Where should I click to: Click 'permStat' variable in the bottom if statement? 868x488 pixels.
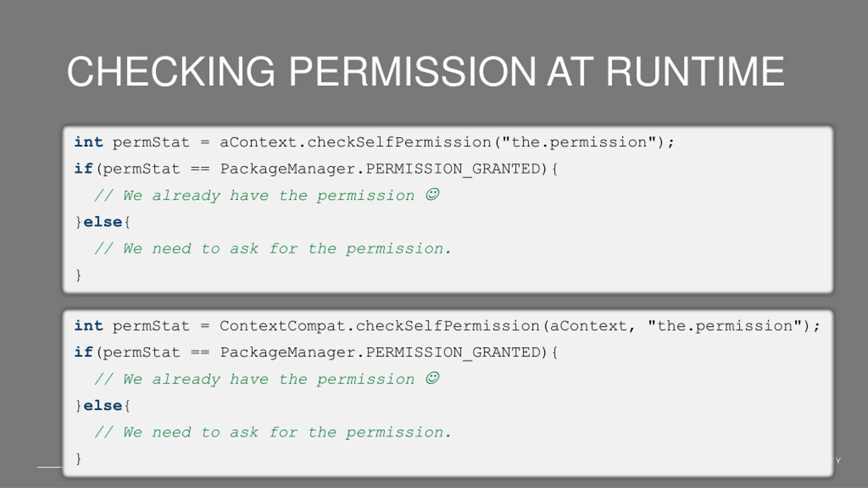141,353
